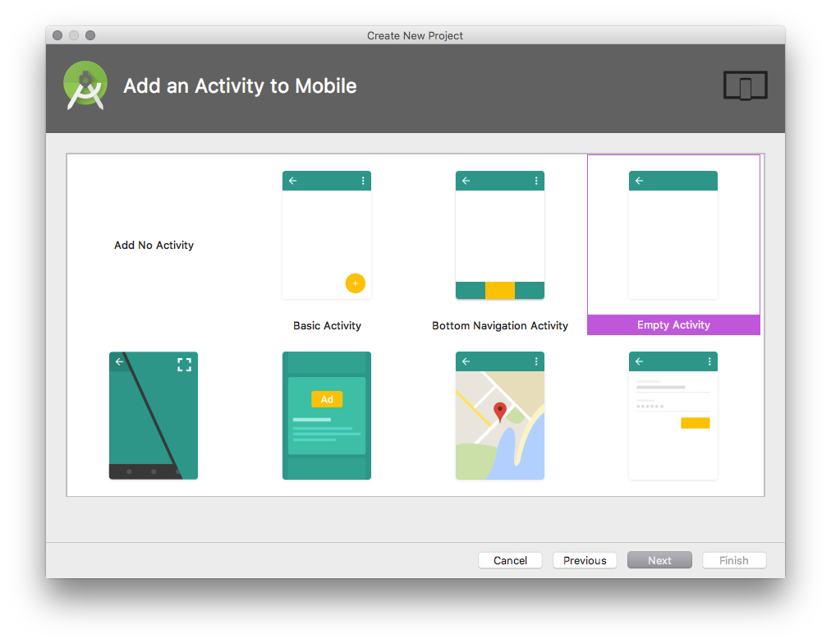Viewport: 831px width, 644px height.
Task: Click the back arrow on Empty Activity preview
Action: pyautogui.click(x=640, y=180)
